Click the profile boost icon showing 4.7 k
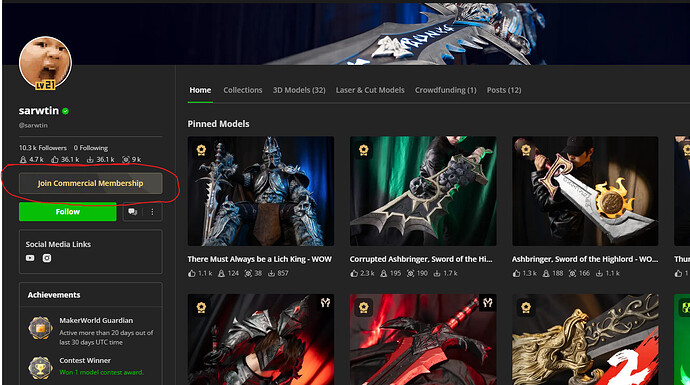The image size is (690, 385). 23,159
